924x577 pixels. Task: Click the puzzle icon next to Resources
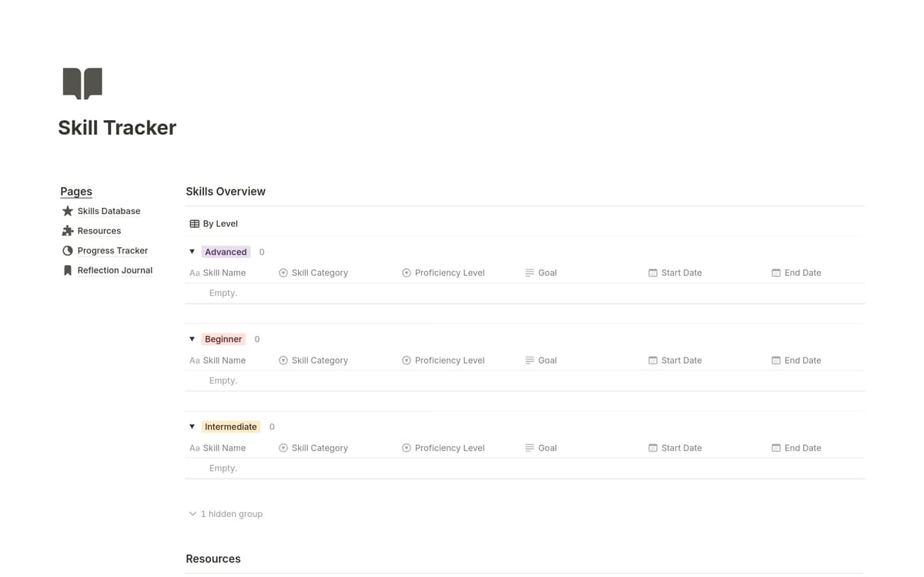[x=67, y=230]
